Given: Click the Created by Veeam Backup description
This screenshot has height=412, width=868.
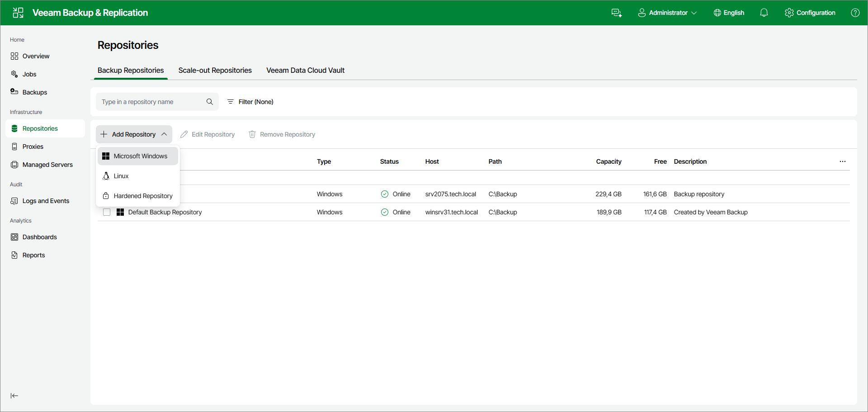Looking at the screenshot, I should tap(711, 212).
